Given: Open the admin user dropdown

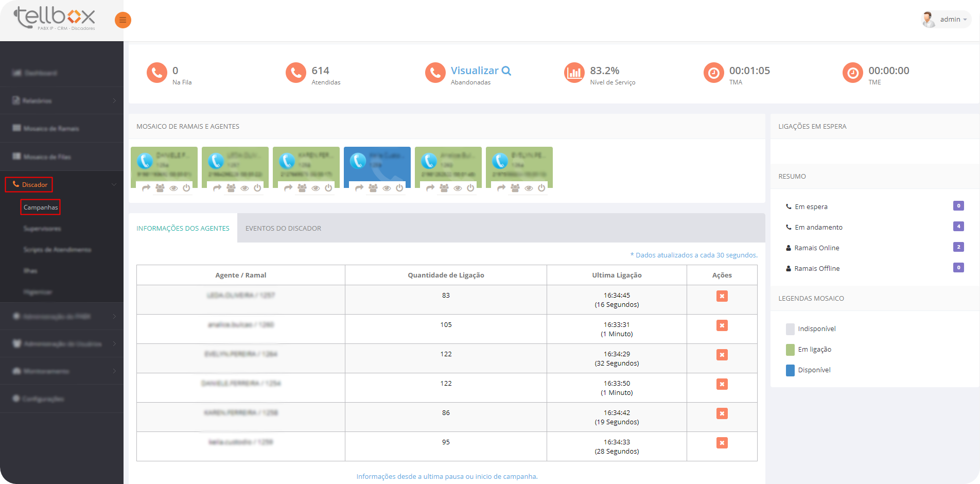Looking at the screenshot, I should point(946,20).
